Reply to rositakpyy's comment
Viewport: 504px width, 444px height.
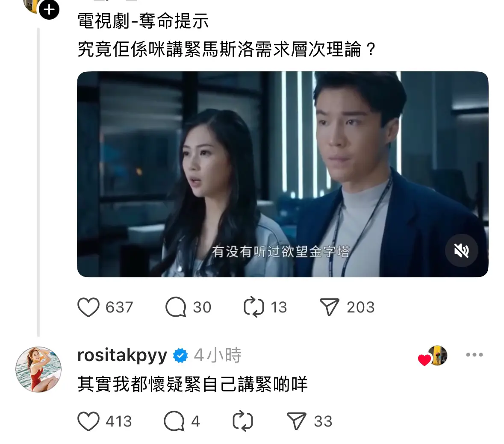tap(174, 421)
